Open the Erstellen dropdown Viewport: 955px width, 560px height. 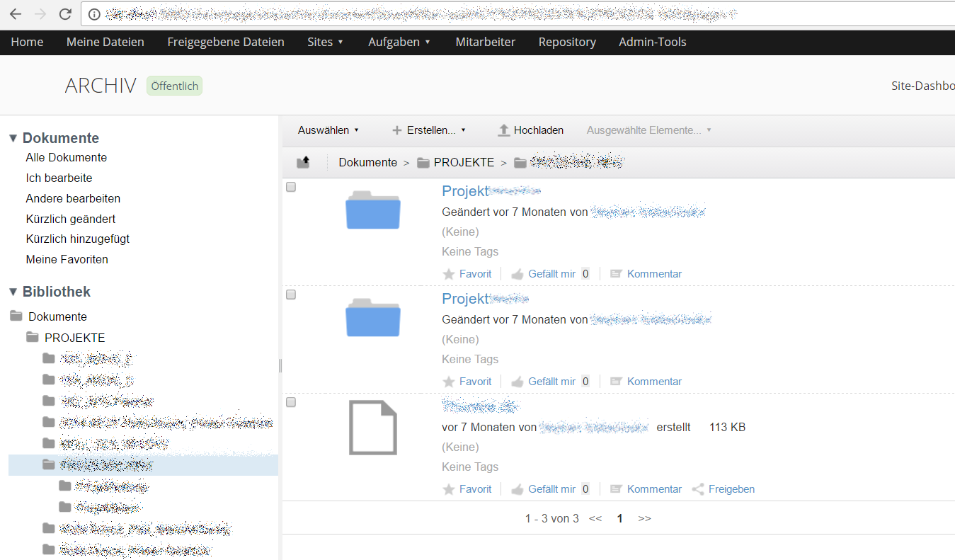point(429,130)
